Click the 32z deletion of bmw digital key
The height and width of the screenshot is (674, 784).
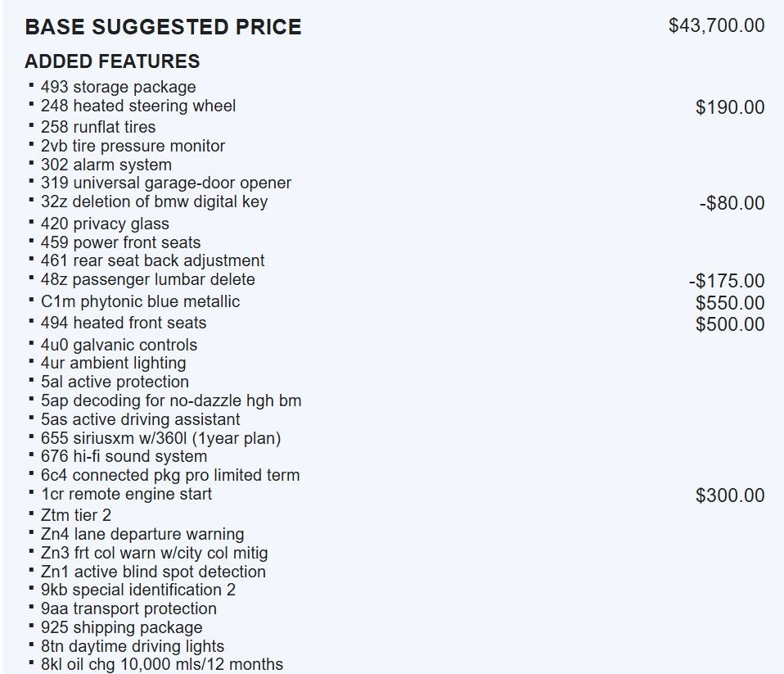tap(155, 201)
